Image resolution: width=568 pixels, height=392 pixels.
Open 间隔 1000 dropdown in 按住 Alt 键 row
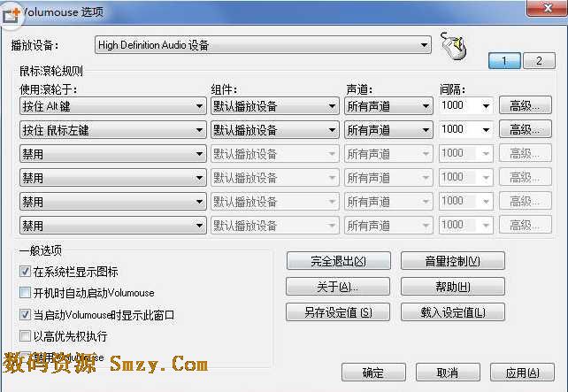point(466,106)
